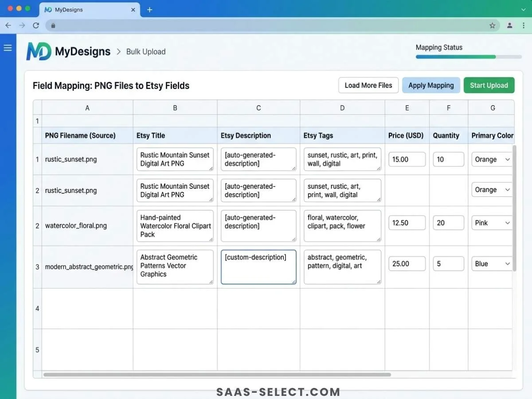Click the horizontal scrollbar below the table
Screen dimensions: 532x399
(x=217, y=375)
